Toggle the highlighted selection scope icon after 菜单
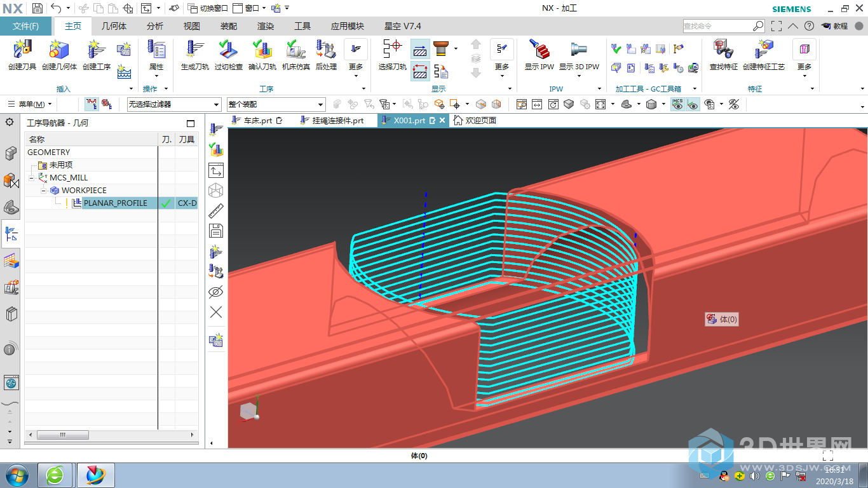 [x=91, y=104]
